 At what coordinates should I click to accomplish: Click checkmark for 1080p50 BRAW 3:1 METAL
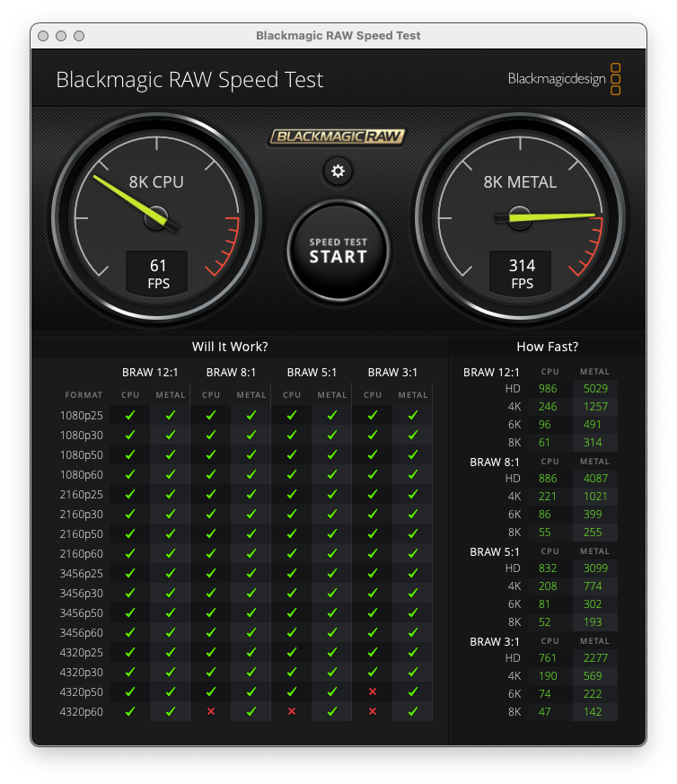(x=412, y=455)
